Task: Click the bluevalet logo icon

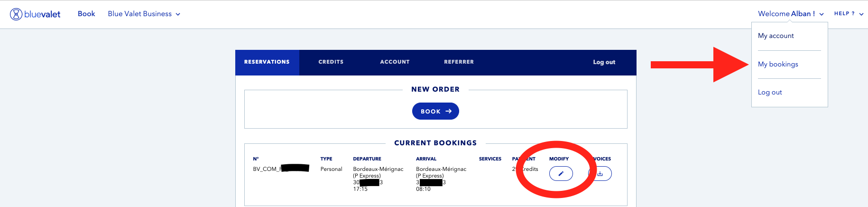Action: pos(16,14)
